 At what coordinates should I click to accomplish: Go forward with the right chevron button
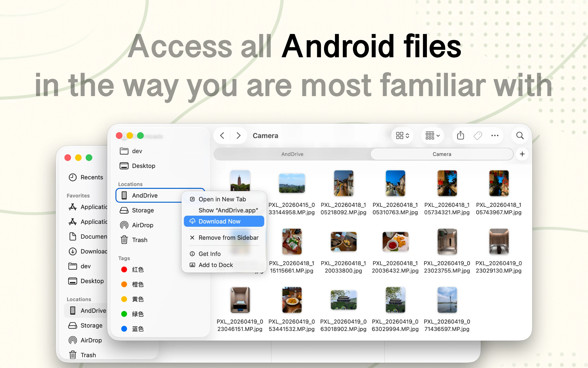click(238, 136)
